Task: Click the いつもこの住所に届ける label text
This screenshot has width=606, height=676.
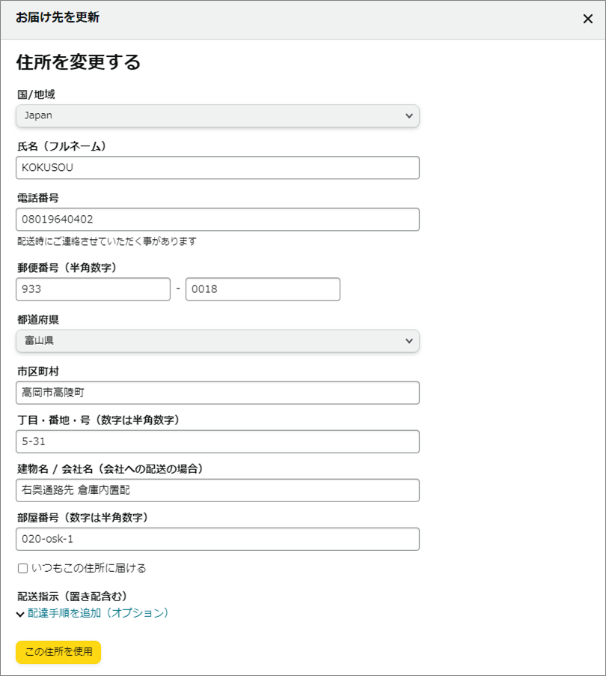Action: coord(88,568)
